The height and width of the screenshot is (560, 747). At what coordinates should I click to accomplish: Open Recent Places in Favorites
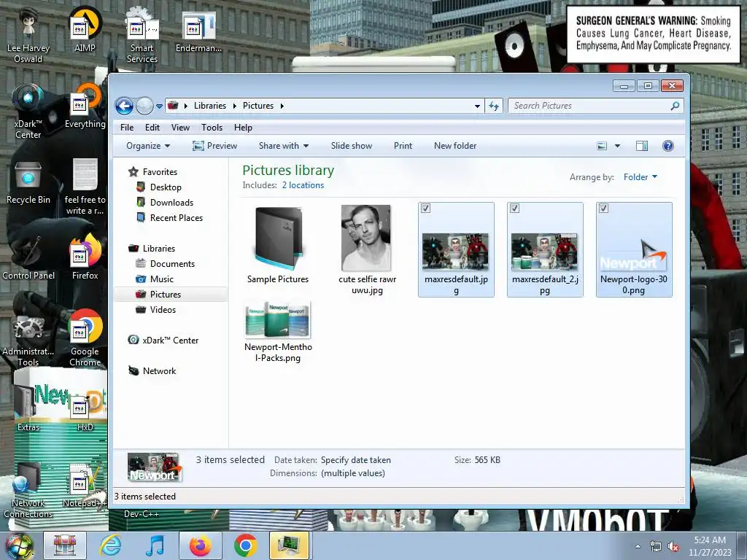tap(177, 217)
